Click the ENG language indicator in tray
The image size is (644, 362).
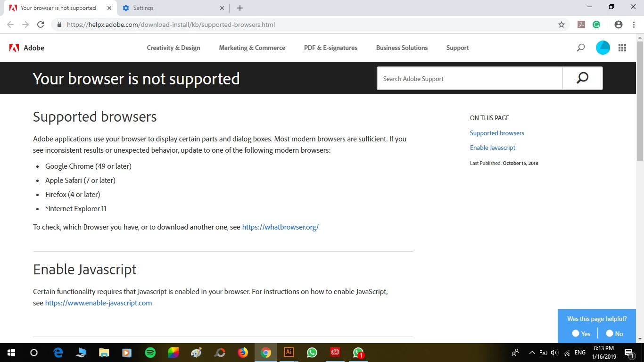580,353
